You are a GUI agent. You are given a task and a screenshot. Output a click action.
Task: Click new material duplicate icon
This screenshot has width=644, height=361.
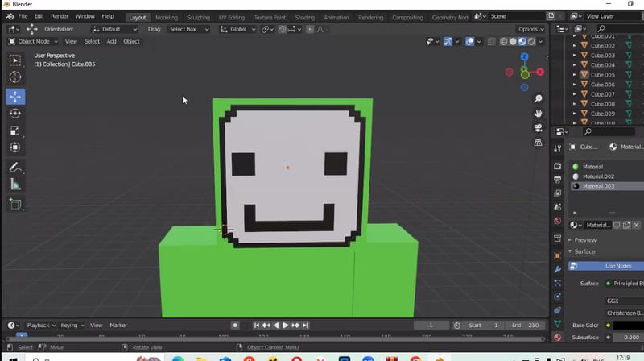coord(627,225)
